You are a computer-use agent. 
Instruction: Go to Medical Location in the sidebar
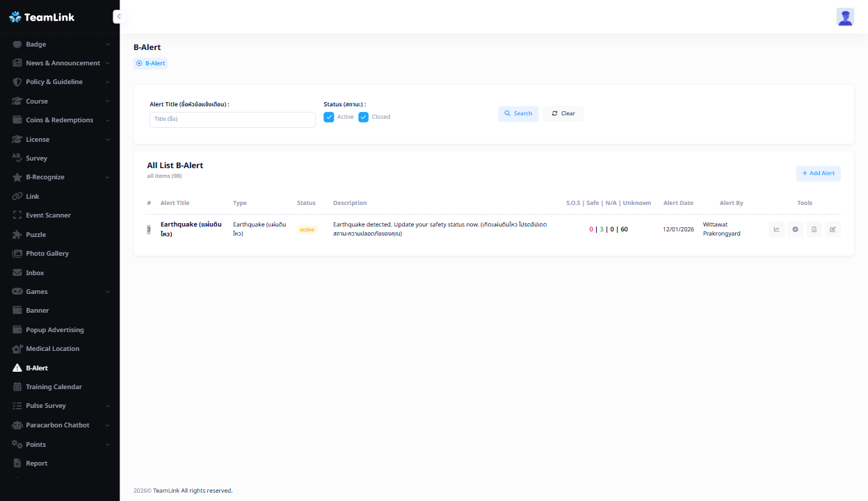click(x=52, y=349)
